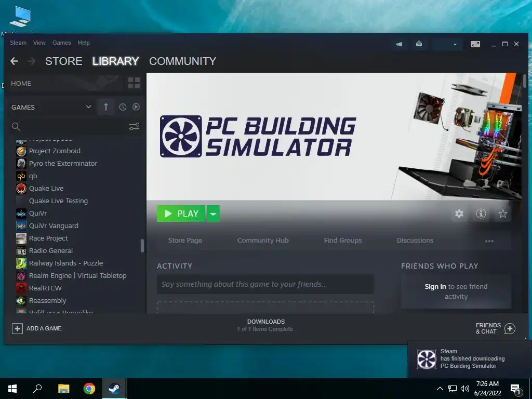Click the Quake Live icon
532x399 pixels.
(x=21, y=188)
